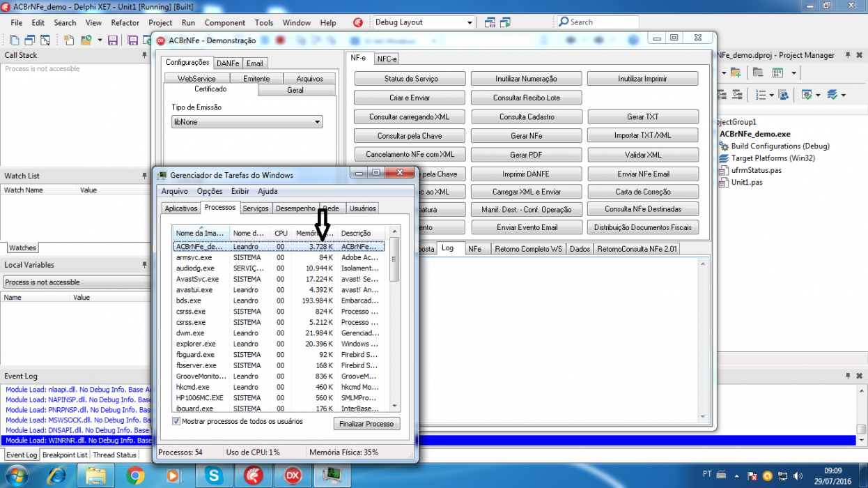
Task: Click Add New Project in Project Manager
Action: pos(736,73)
